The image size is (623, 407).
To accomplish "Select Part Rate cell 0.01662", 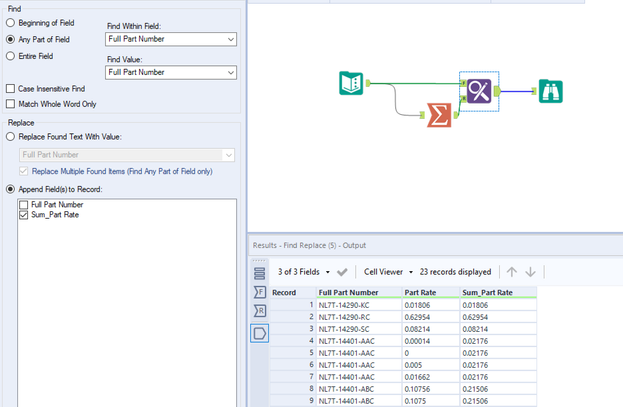I will [431, 377].
